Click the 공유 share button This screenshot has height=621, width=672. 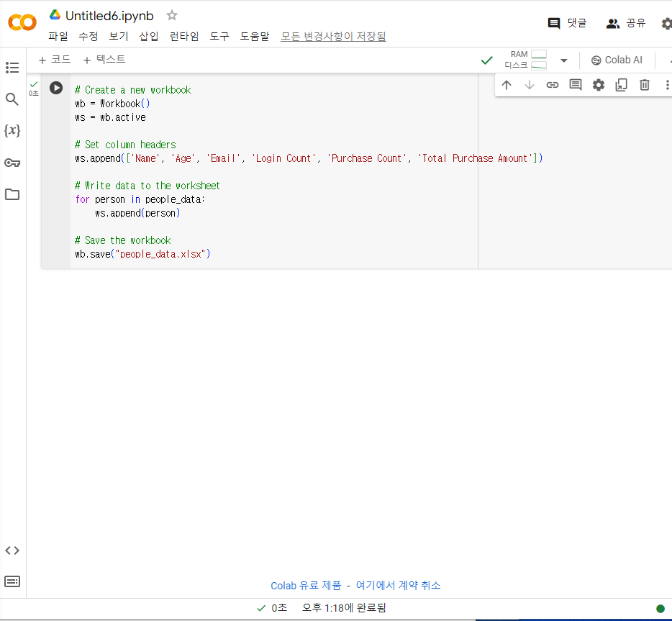click(x=626, y=23)
